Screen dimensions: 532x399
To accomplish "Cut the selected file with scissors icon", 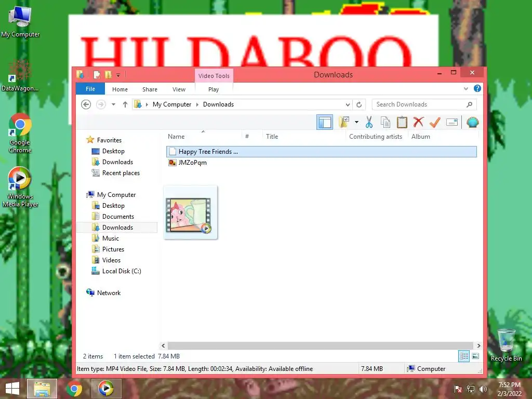I will 369,122.
